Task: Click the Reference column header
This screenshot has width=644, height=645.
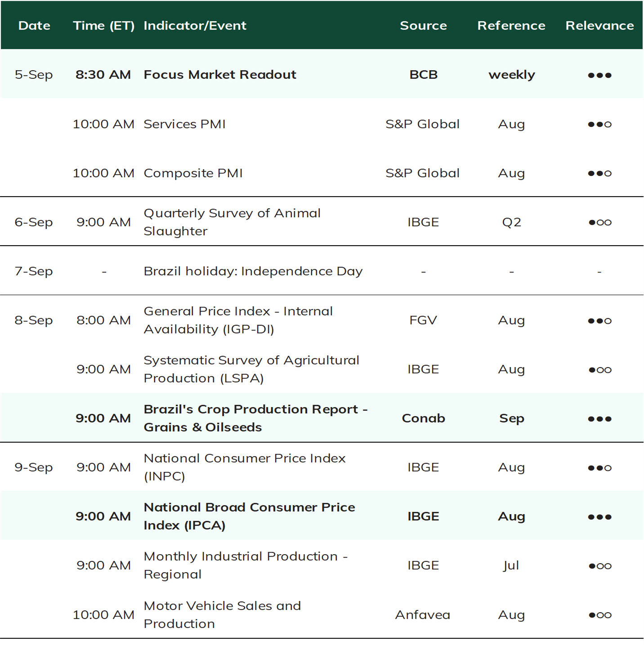Action: pyautogui.click(x=511, y=26)
